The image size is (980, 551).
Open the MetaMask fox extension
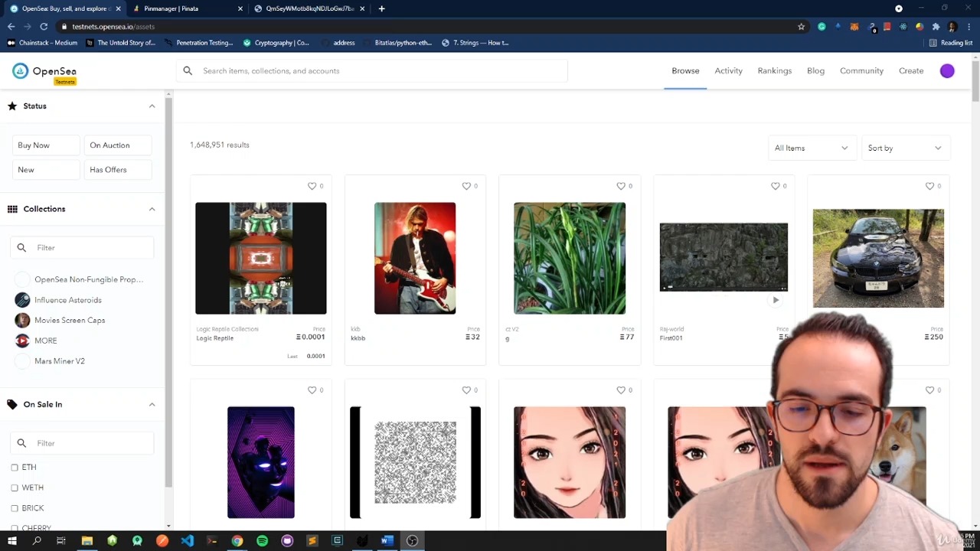pos(854,27)
